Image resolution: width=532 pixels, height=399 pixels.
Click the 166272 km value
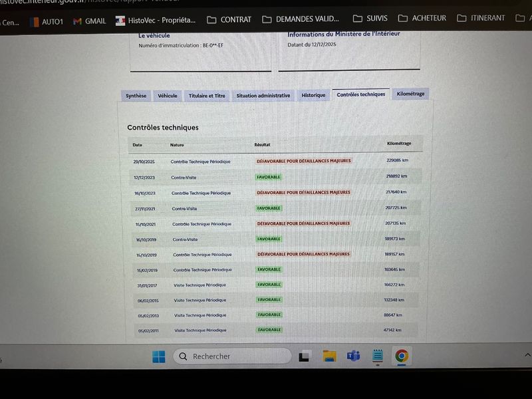[x=394, y=285]
